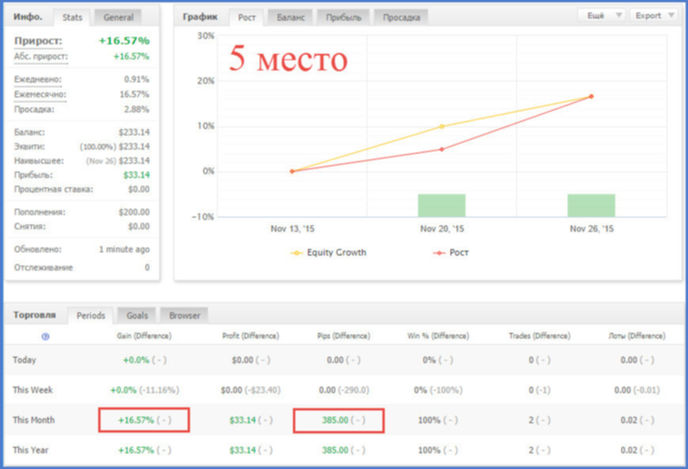Click the green bar at Nov 20
The width and height of the screenshot is (688, 469).
tap(441, 205)
